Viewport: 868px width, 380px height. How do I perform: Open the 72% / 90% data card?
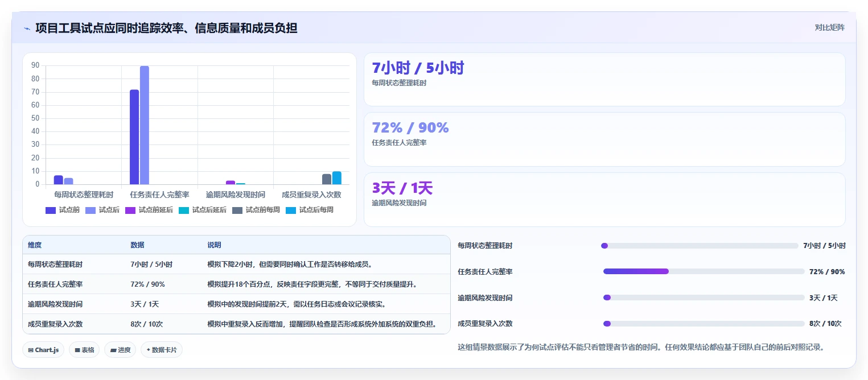604,139
